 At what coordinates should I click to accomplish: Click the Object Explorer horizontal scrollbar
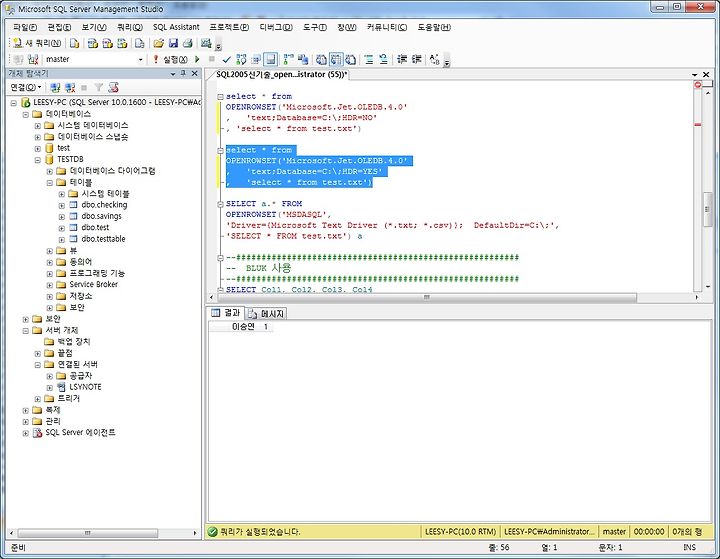tap(87, 533)
